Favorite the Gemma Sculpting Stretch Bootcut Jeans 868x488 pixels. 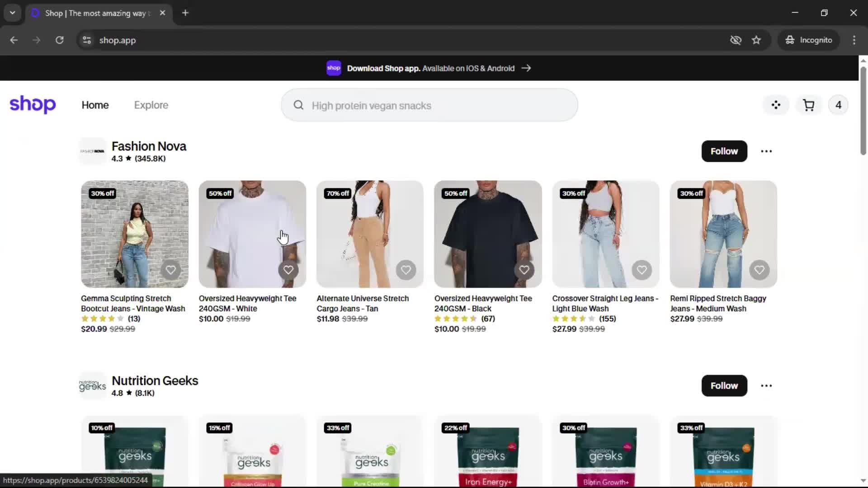coord(170,270)
